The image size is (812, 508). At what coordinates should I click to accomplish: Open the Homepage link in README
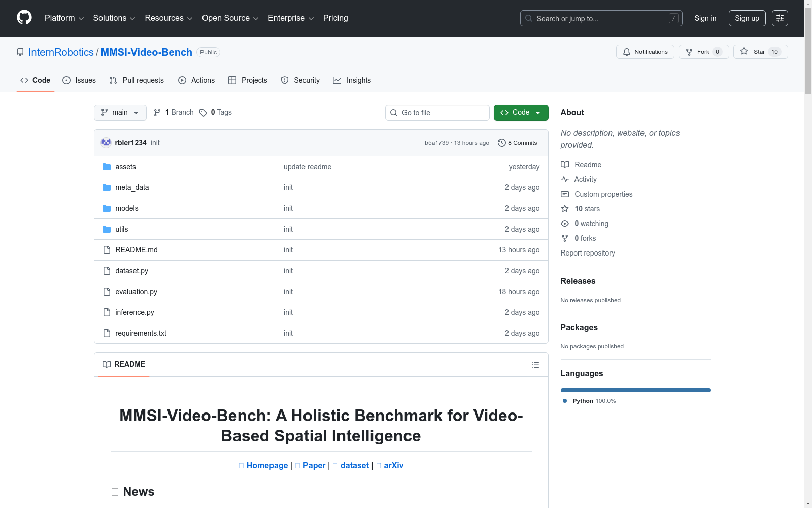[263, 465]
